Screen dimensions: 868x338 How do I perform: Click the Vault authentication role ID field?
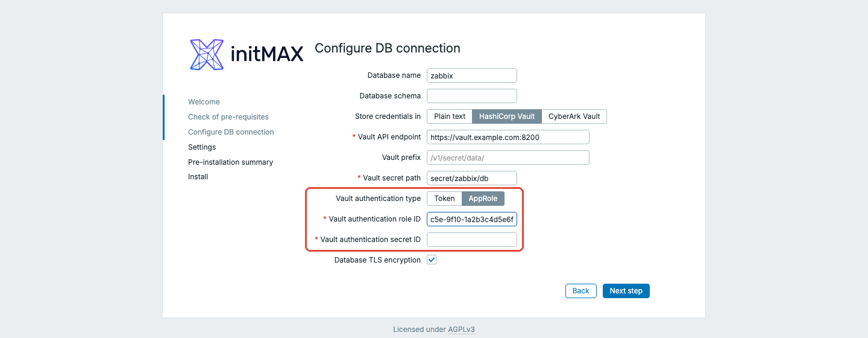(472, 219)
